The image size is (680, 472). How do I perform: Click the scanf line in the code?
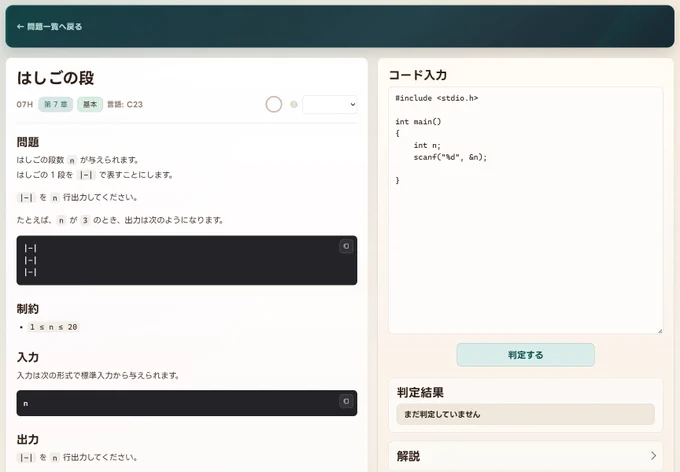click(x=450, y=157)
